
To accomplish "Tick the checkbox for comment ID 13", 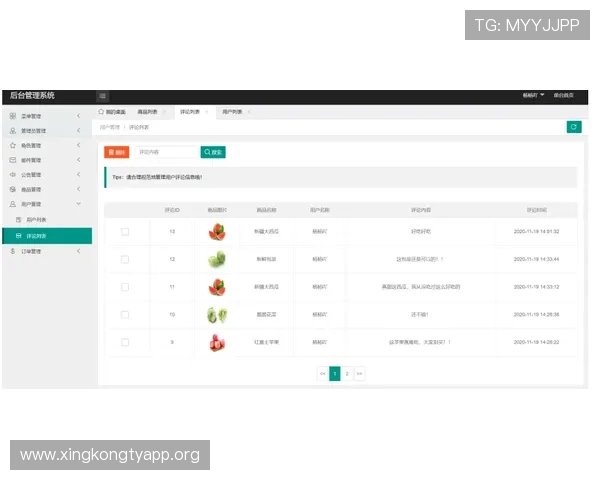I will pos(125,231).
